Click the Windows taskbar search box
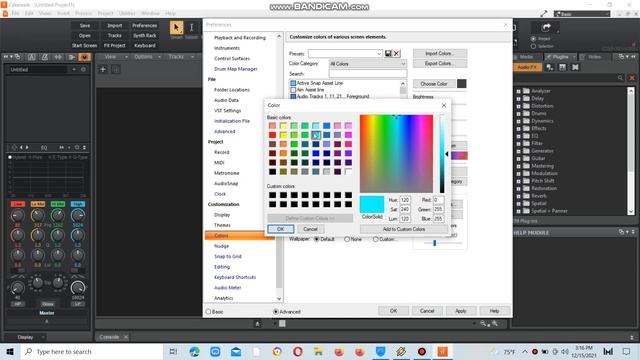The width and height of the screenshot is (640, 360). click(92, 351)
